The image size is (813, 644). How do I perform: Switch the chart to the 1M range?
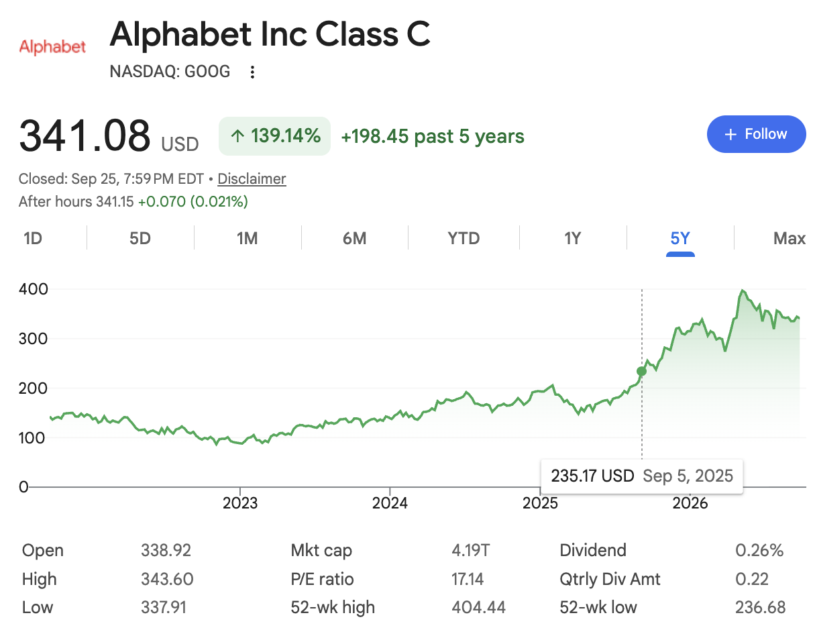click(x=248, y=238)
